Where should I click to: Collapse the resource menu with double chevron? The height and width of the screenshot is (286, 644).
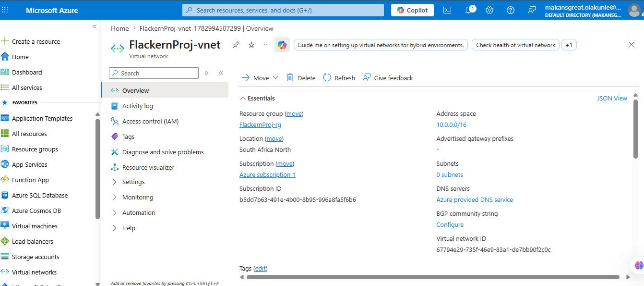(x=221, y=73)
